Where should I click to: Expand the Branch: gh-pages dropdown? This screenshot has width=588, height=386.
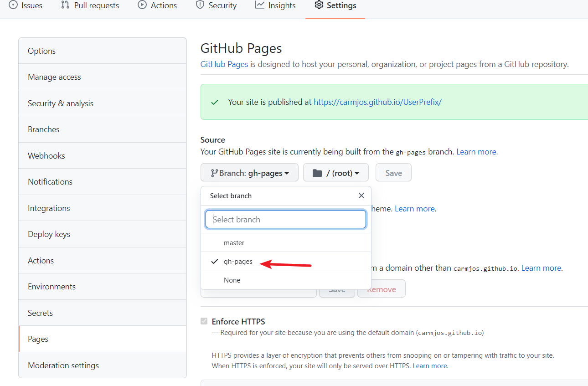(x=249, y=173)
